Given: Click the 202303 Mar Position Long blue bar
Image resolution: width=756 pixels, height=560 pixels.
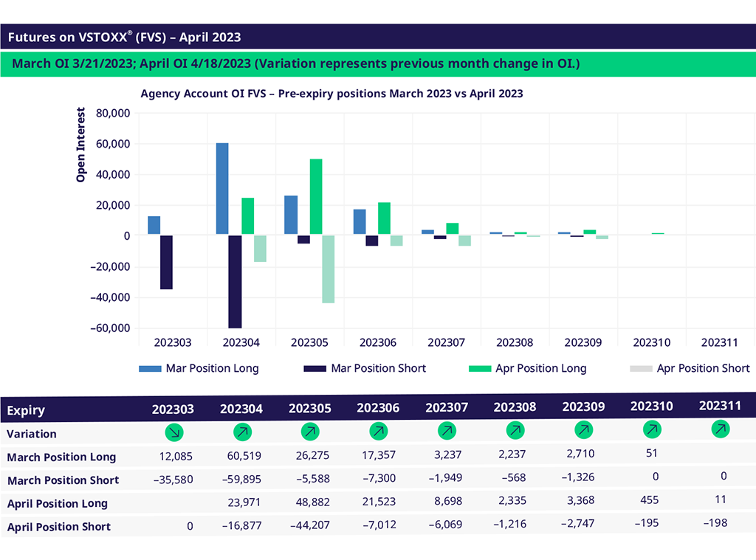Looking at the screenshot, I should coord(154,226).
